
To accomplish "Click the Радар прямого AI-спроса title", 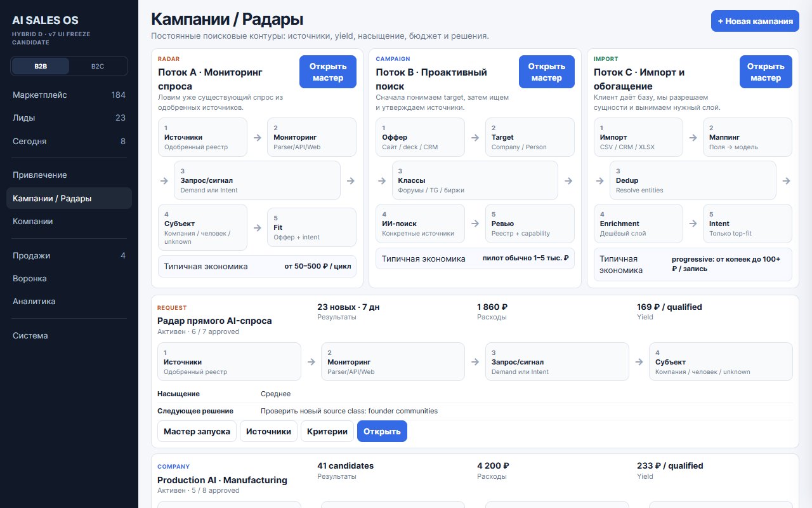I will coord(214,321).
